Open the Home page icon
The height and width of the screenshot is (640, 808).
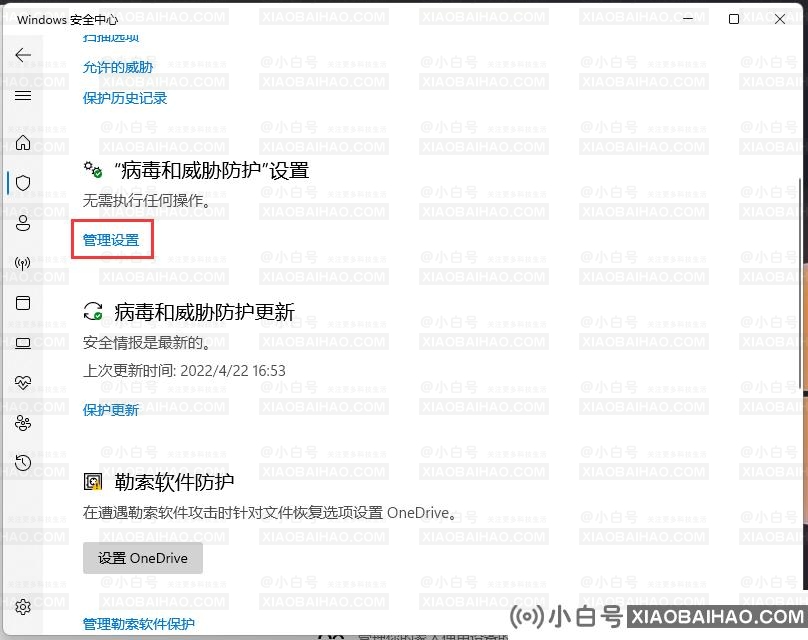pyautogui.click(x=23, y=142)
